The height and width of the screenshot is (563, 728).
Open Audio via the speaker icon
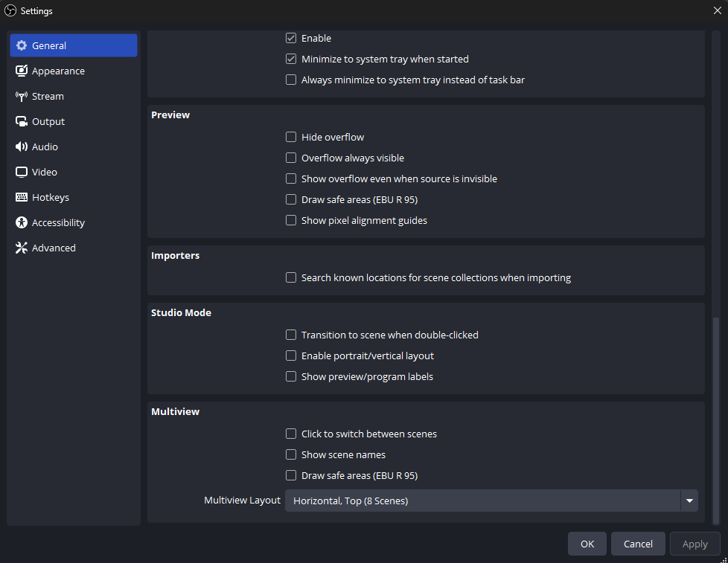[x=22, y=147]
